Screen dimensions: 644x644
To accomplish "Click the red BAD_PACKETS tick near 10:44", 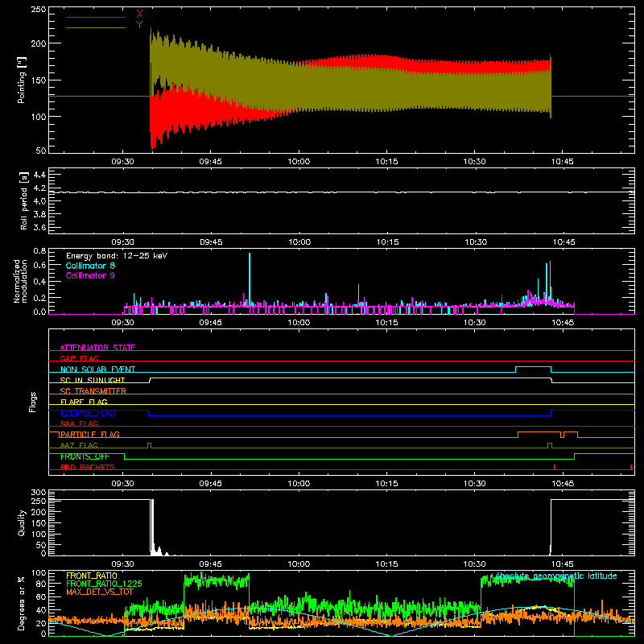I will point(555,467).
